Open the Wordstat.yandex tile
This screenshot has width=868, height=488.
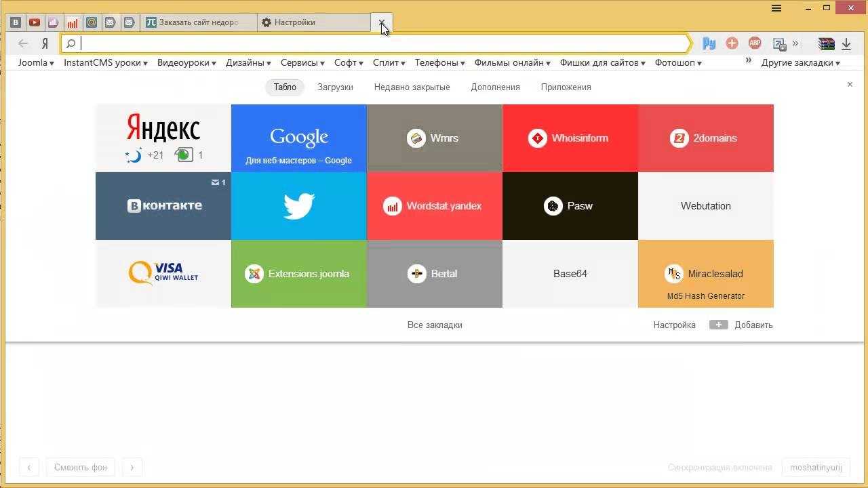coord(435,206)
